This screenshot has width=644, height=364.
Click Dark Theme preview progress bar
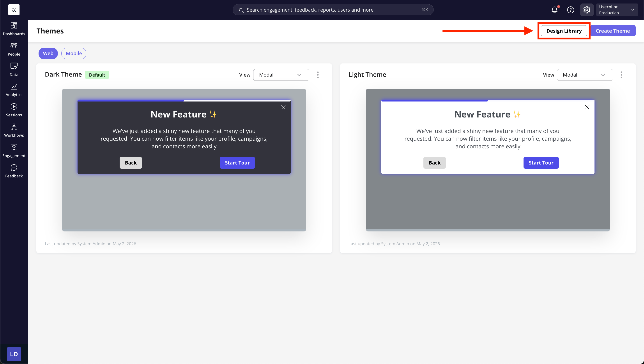tap(184, 100)
